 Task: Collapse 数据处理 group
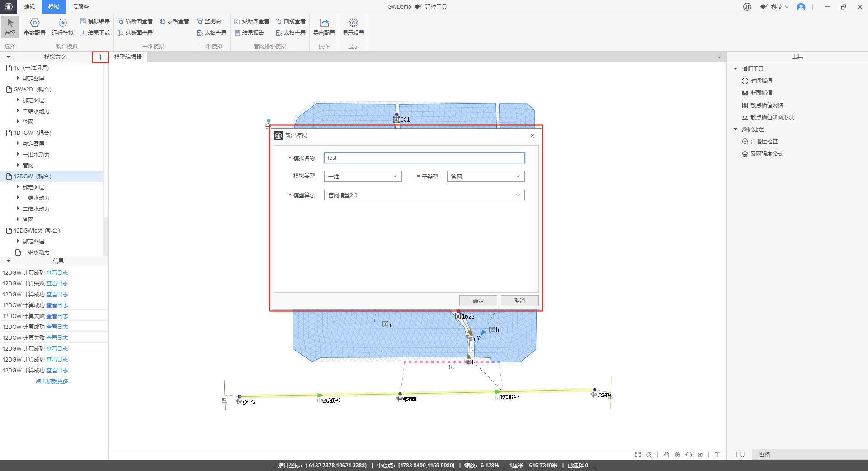[735, 129]
